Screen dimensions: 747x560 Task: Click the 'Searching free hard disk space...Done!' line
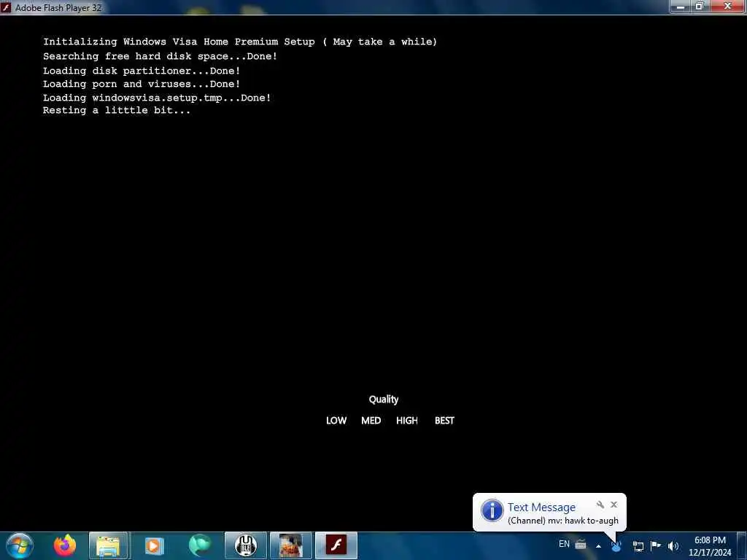[x=160, y=56]
